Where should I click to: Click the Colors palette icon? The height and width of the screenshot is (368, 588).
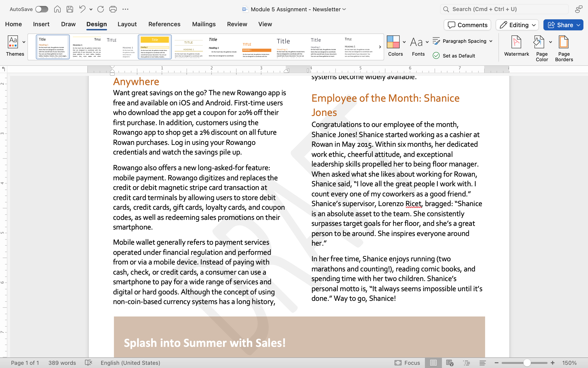(x=393, y=42)
